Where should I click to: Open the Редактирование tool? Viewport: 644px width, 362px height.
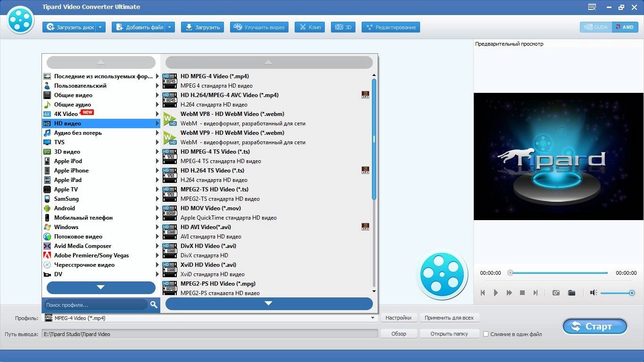coord(391,27)
